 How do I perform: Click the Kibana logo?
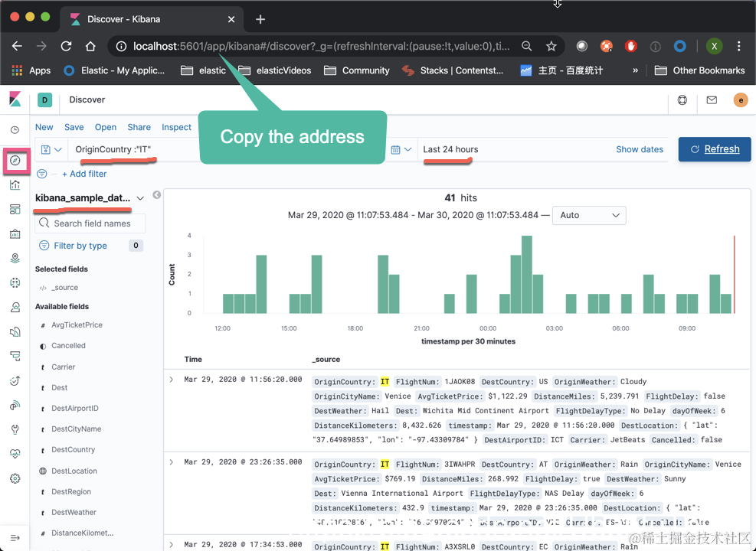click(15, 99)
